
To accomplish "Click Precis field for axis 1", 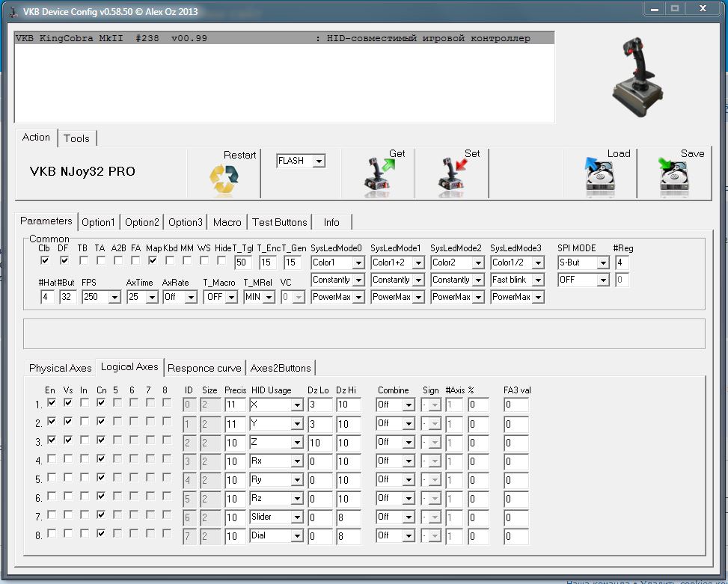I will click(x=235, y=405).
